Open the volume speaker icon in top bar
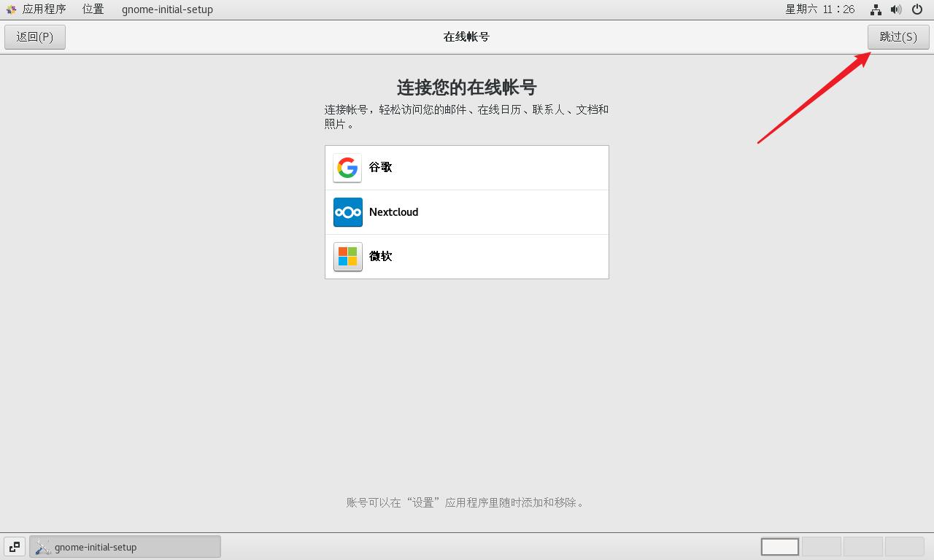This screenshot has width=934, height=560. pos(896,9)
